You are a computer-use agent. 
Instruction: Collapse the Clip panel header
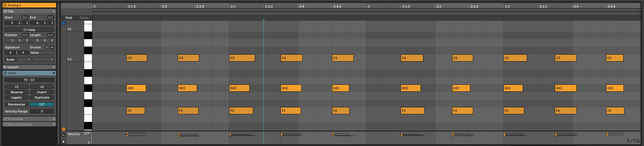(x=53, y=11)
